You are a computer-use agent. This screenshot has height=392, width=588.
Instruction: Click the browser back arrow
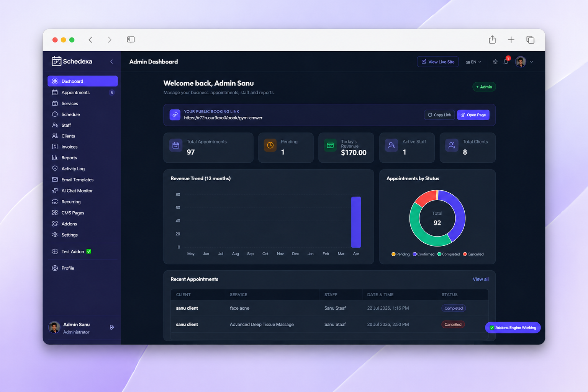90,40
